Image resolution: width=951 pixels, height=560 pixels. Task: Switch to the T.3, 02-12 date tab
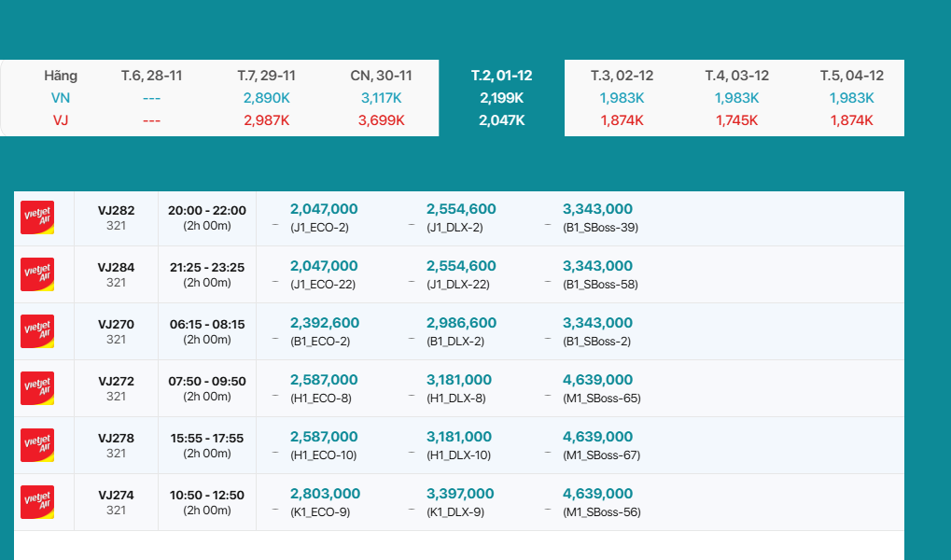[x=622, y=76]
